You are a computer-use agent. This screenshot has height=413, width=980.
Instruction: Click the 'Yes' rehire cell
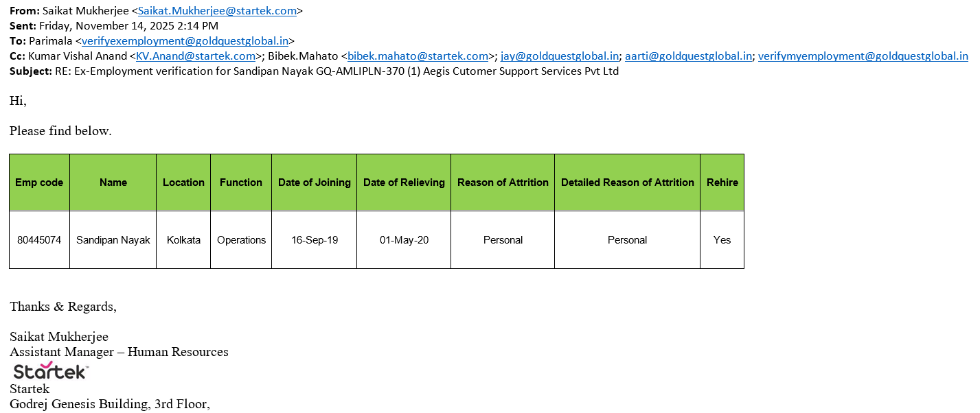722,240
